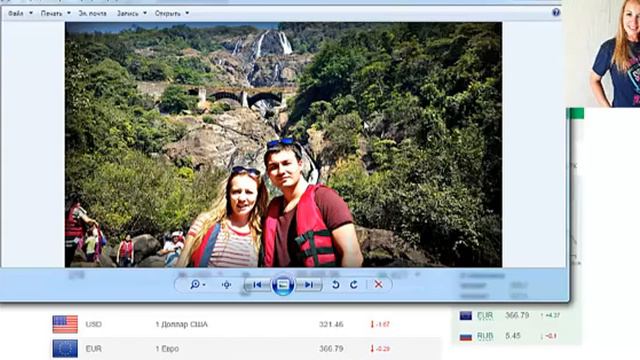The image size is (640, 360).
Task: Click the US flag icon in USD row
Action: 65,324
